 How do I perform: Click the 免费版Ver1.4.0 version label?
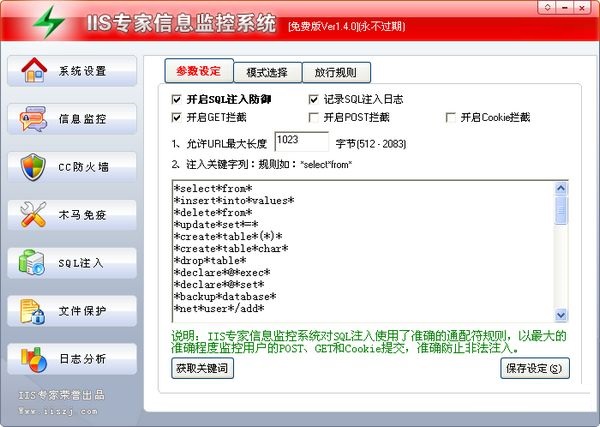(x=347, y=26)
